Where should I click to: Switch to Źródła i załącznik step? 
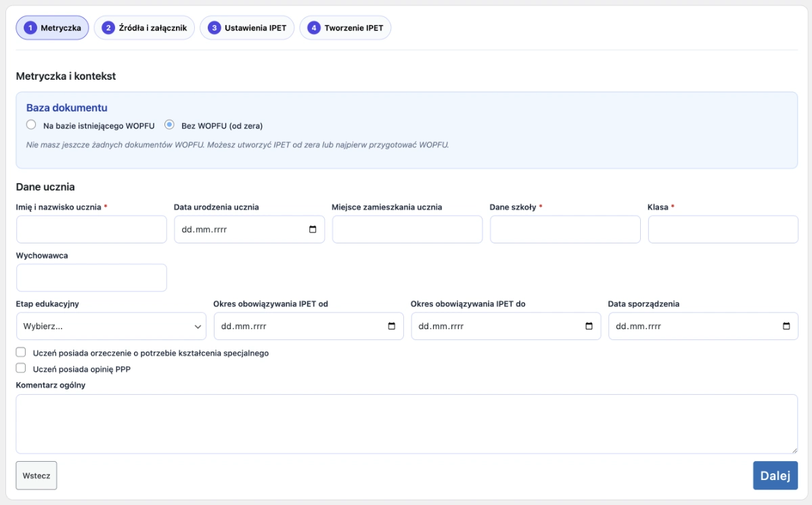(x=145, y=28)
